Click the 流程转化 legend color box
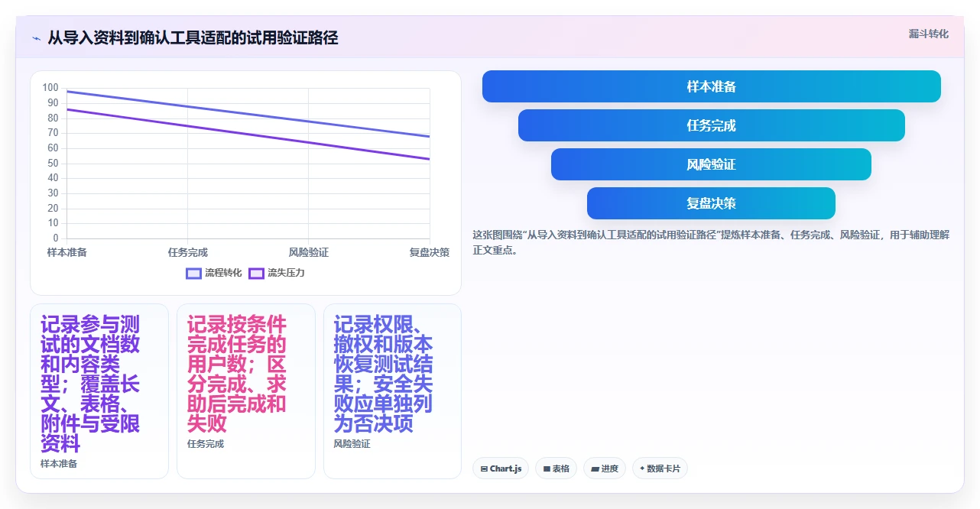 pos(194,273)
